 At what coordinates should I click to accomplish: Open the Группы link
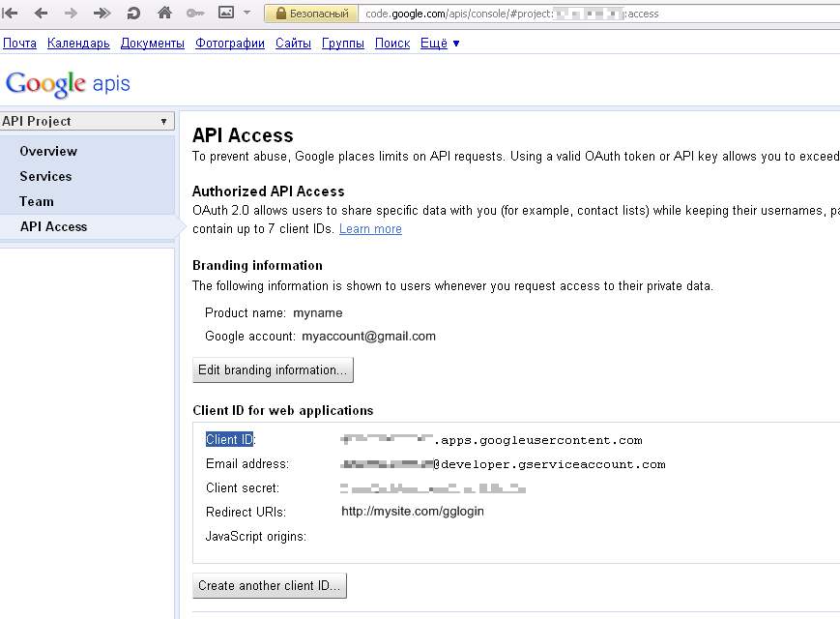pos(343,44)
